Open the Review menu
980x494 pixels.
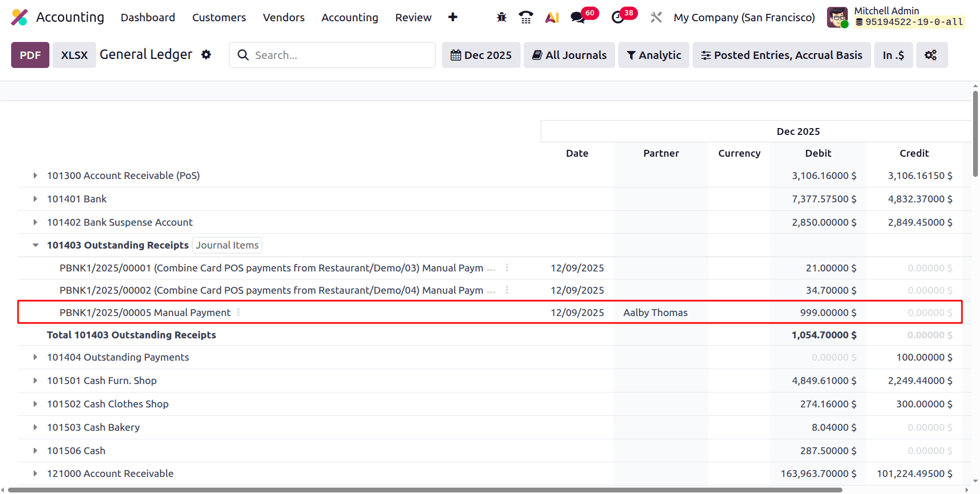coord(413,18)
